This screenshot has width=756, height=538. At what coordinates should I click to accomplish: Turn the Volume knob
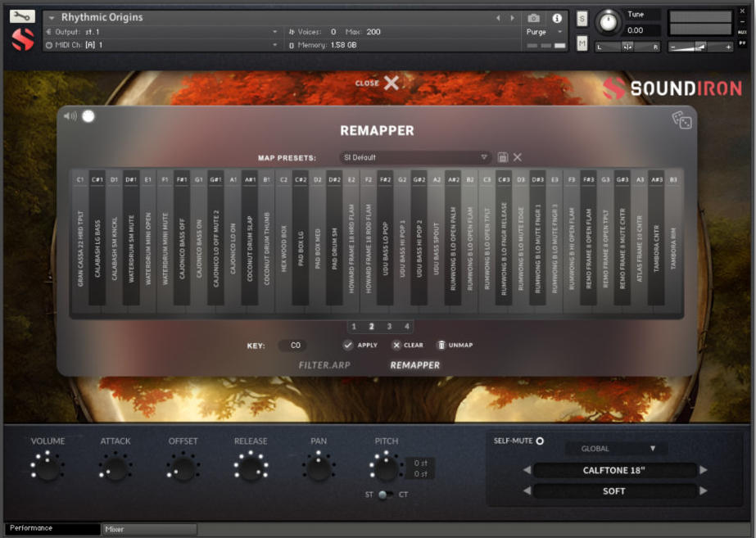(47, 469)
